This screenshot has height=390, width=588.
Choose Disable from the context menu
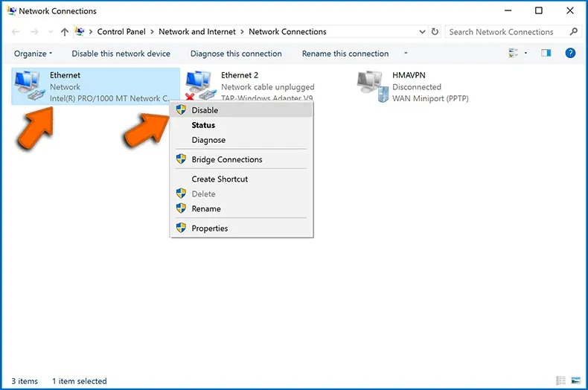[x=205, y=110]
